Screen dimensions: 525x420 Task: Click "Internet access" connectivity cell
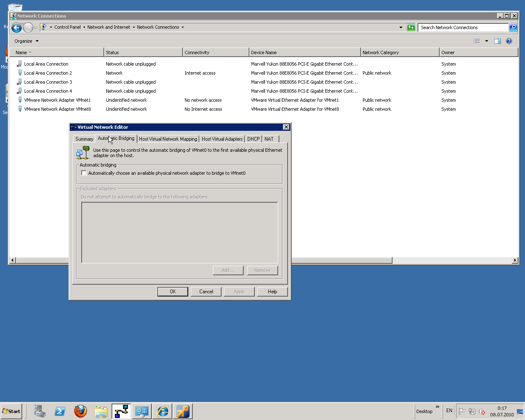(x=200, y=73)
